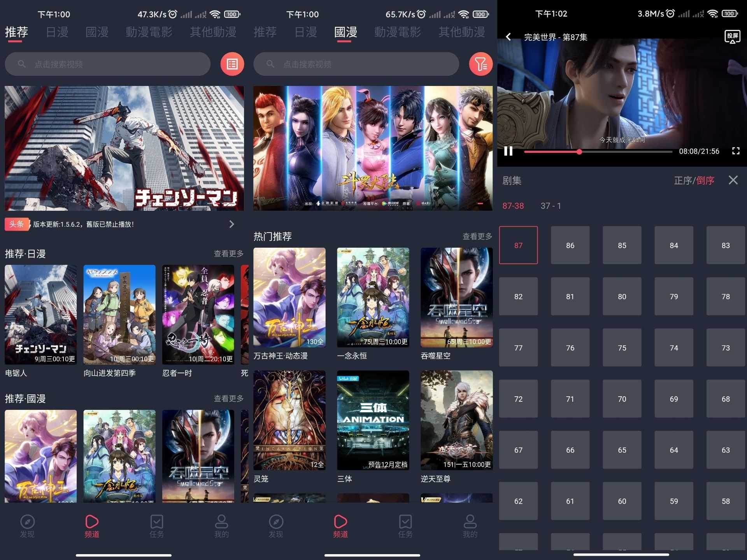Screen dimensions: 747x560
Task: Open 万古神王·动态漫 poster in 热门推荐
Action: pos(289,297)
